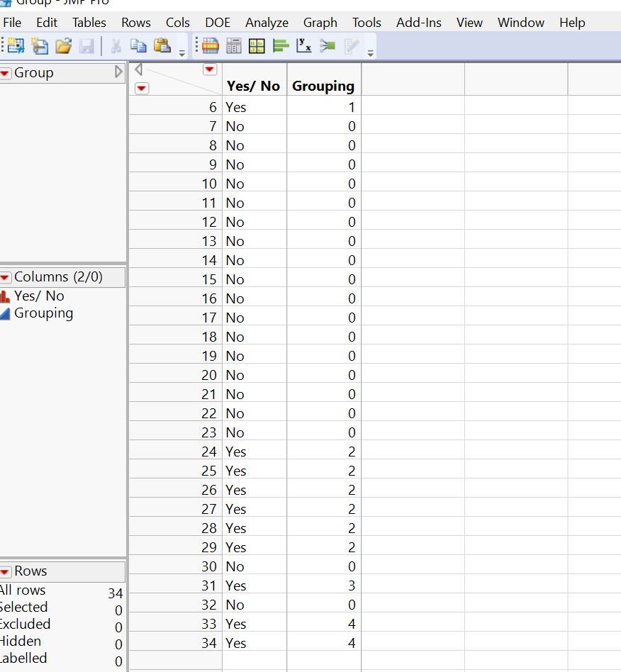This screenshot has width=621, height=672.
Task: Open the Edit menu
Action: [x=47, y=22]
